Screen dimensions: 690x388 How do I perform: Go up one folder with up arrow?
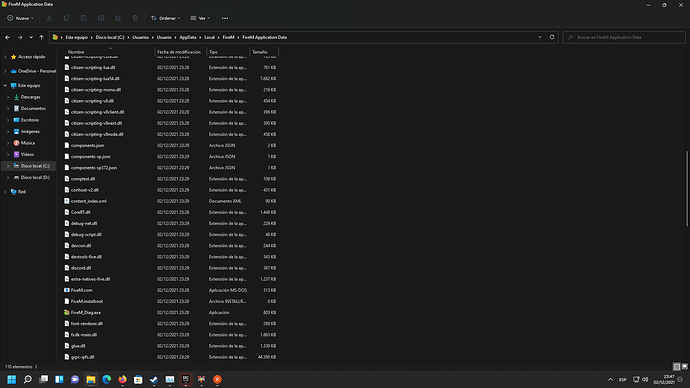[41, 37]
